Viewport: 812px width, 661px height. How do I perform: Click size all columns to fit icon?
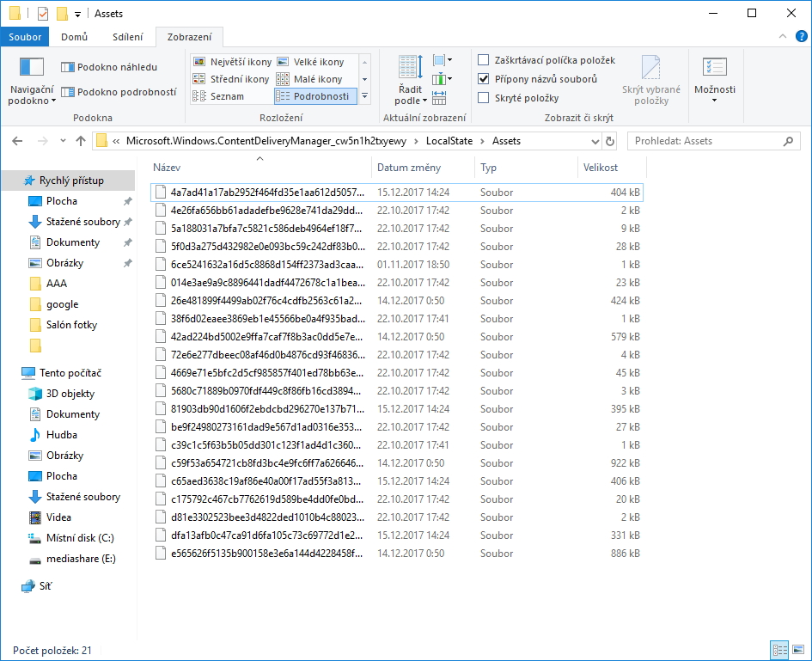click(x=439, y=97)
